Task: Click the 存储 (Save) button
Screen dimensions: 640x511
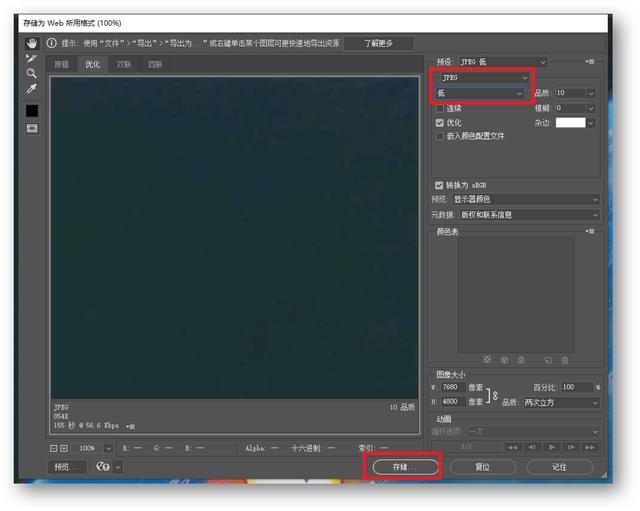Action: tap(405, 467)
